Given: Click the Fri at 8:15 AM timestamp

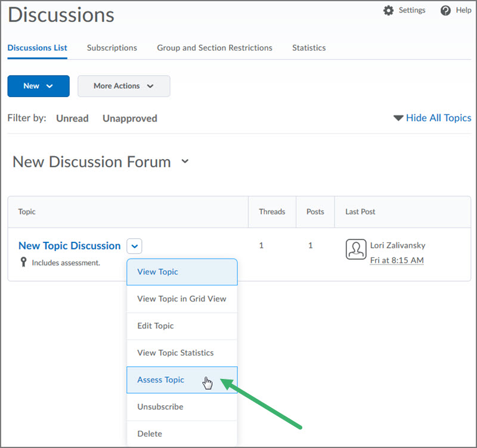Looking at the screenshot, I should 397,260.
